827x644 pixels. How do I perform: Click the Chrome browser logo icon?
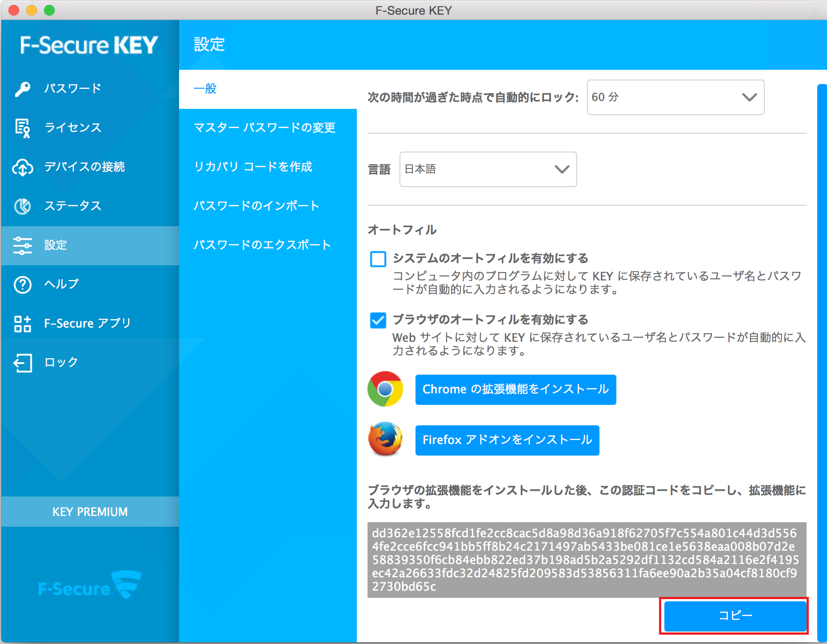[x=385, y=389]
